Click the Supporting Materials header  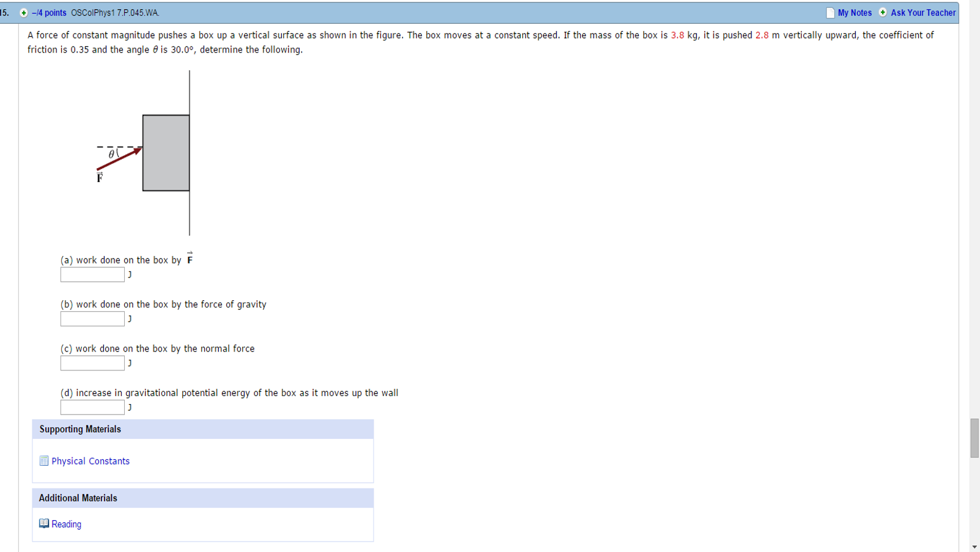pyautogui.click(x=80, y=429)
